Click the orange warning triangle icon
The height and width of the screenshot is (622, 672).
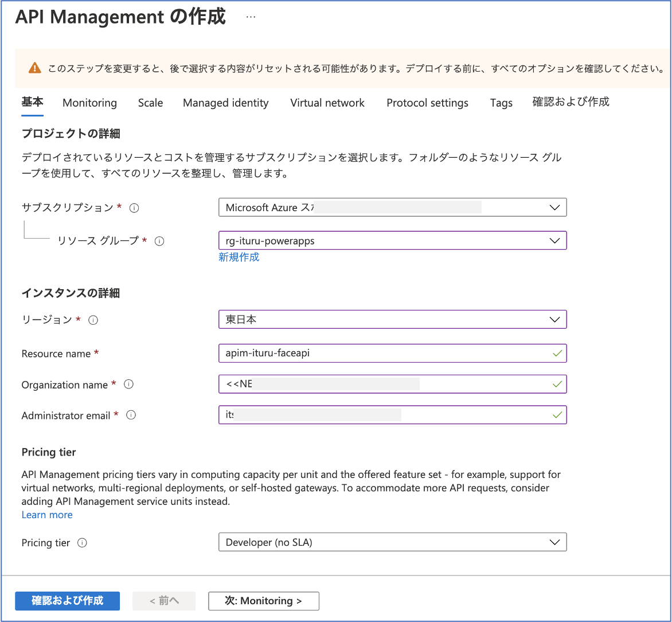click(x=35, y=68)
